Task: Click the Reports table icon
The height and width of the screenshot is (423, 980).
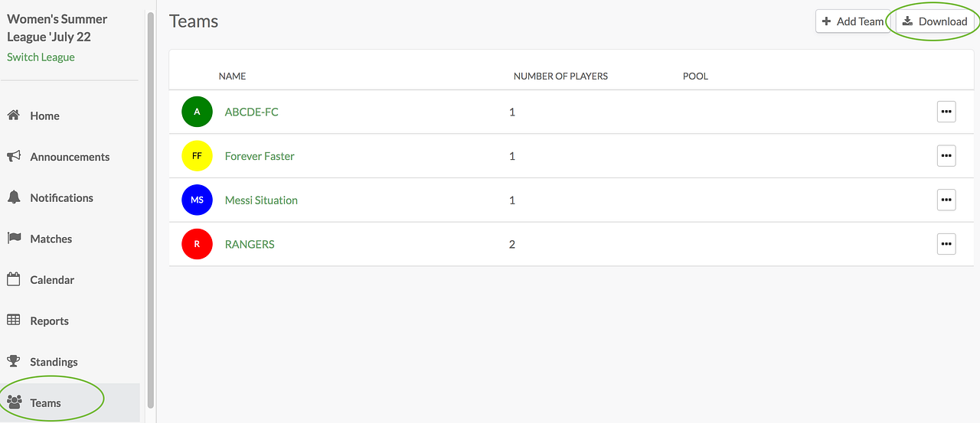Action: tap(14, 321)
